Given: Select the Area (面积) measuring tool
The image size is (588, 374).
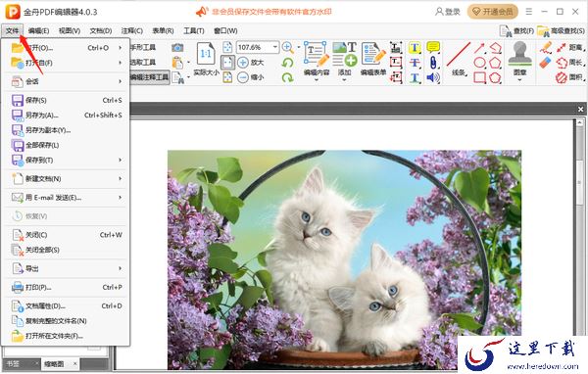Looking at the screenshot, I should pos(569,77).
